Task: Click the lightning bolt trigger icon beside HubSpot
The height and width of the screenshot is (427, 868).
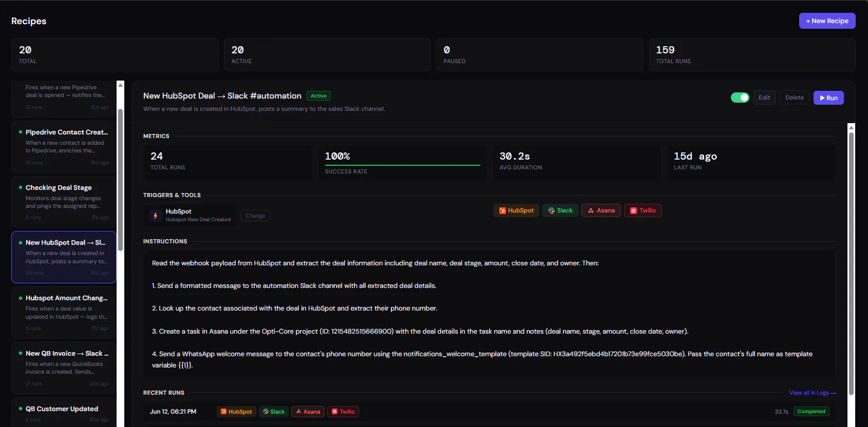Action: pos(155,216)
